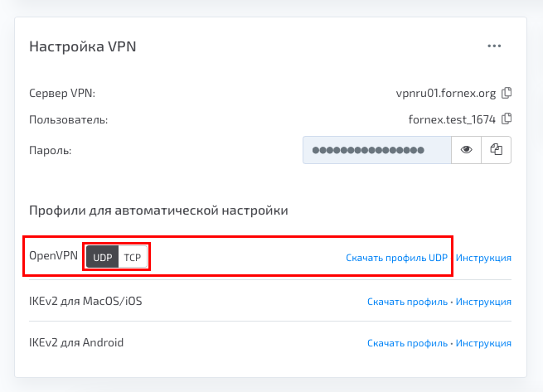Image resolution: width=543 pixels, height=392 pixels.
Task: Click the OpenVPN row label
Action: pos(53,255)
